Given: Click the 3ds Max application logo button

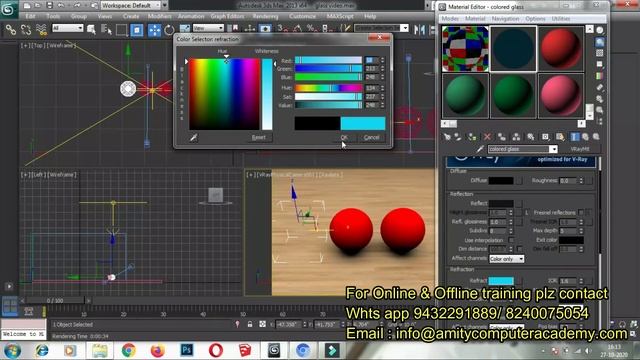Looking at the screenshot, I should point(8,9).
